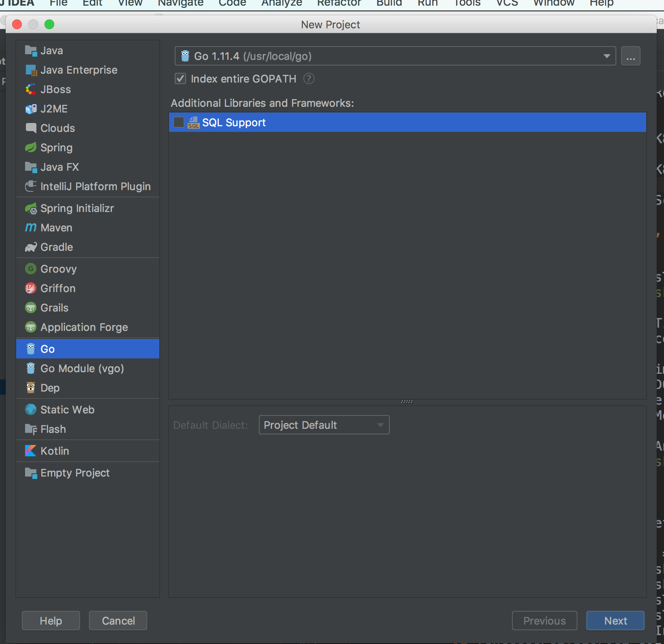The height and width of the screenshot is (644, 664).
Task: Open the Navigate menu
Action: point(181,3)
